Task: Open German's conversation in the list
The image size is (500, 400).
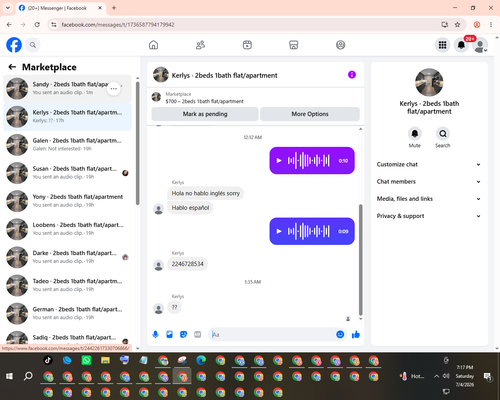Action: click(x=67, y=313)
